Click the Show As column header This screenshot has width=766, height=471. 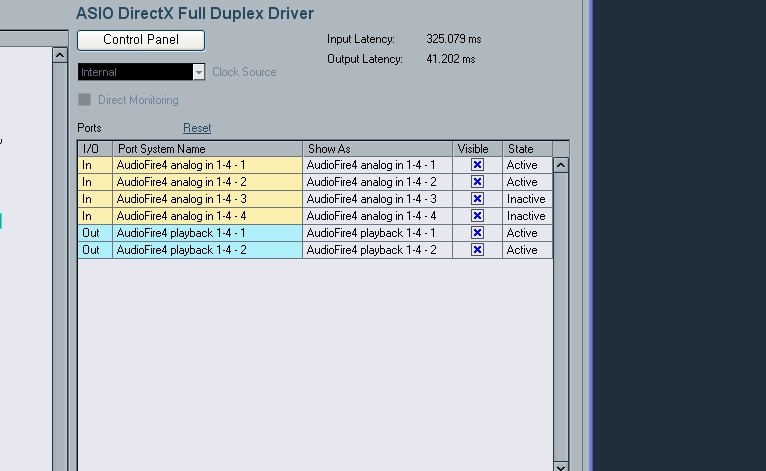coord(378,149)
